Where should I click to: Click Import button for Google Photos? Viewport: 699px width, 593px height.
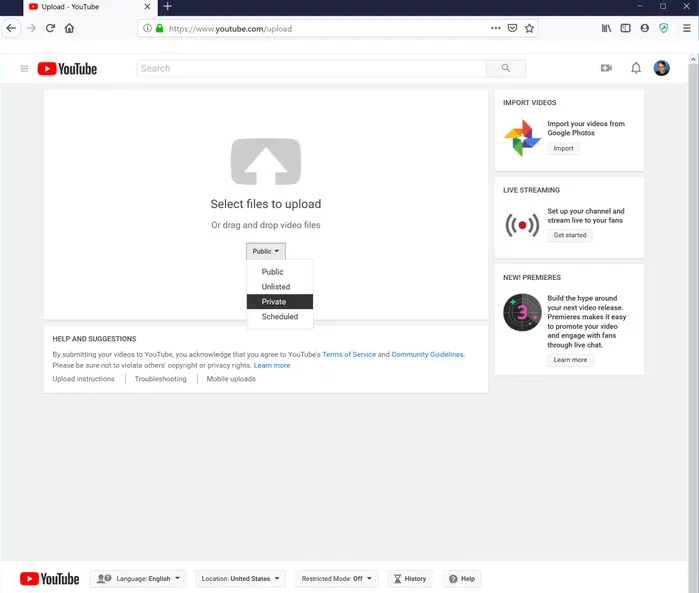563,148
